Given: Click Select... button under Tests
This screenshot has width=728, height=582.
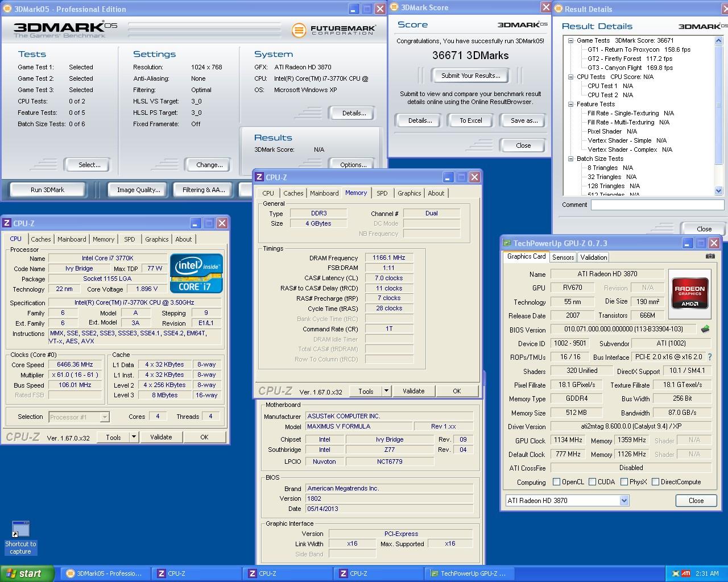Looking at the screenshot, I should (89, 165).
